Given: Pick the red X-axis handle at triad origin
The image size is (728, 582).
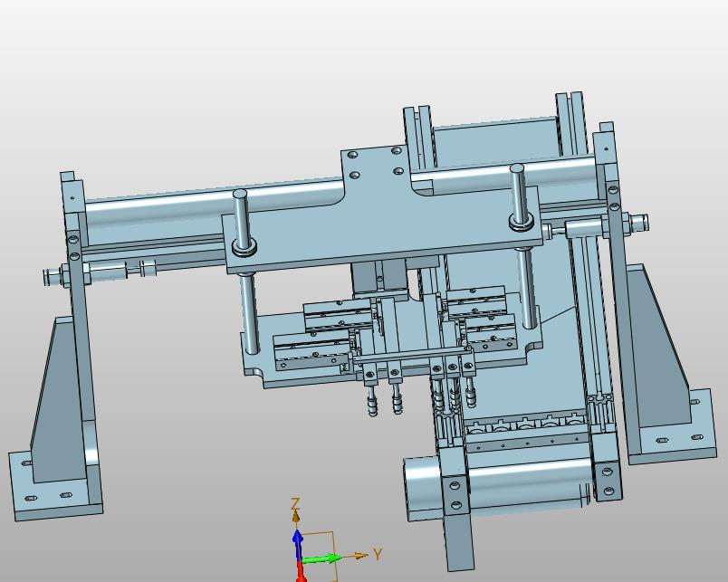Looking at the screenshot, I should 302,572.
